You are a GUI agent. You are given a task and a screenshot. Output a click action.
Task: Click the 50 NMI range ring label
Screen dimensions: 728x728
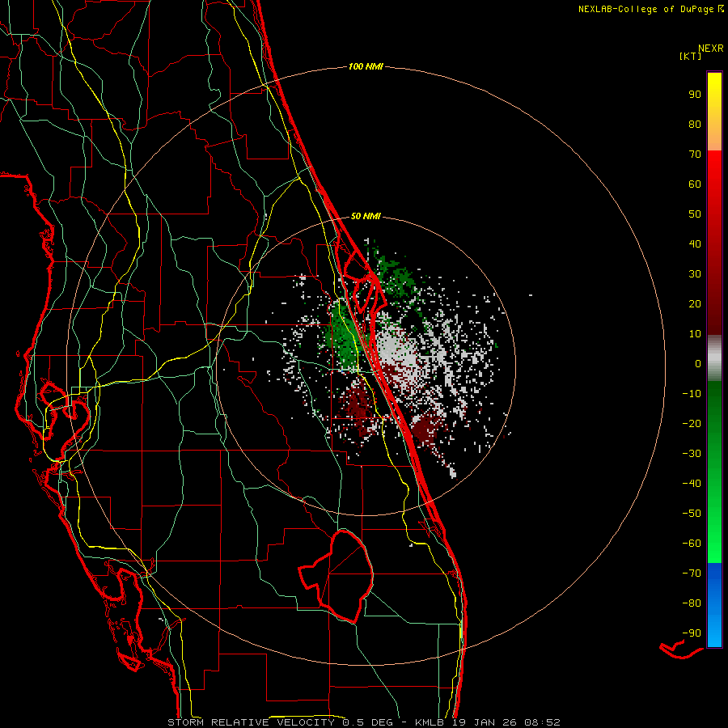point(366,216)
